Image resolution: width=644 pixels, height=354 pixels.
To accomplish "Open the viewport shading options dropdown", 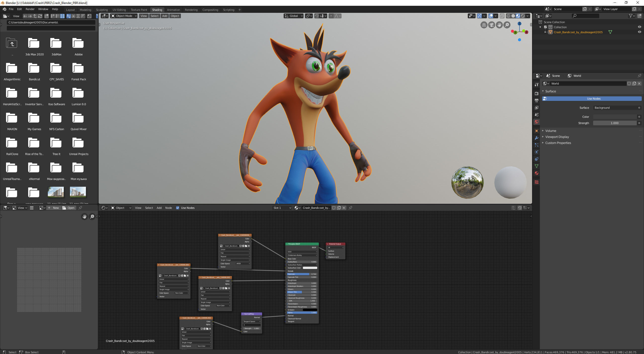I will pos(528,16).
